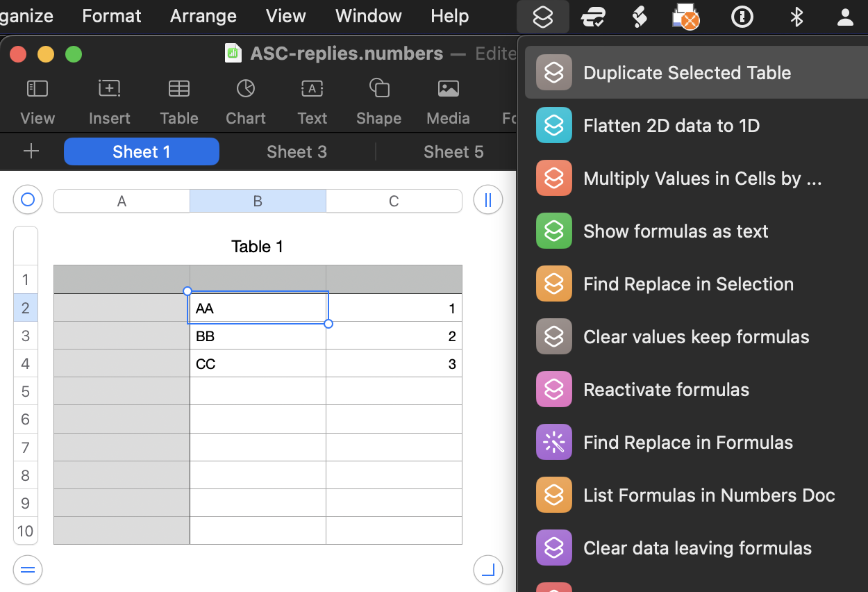868x592 pixels.
Task: Click the Bluetooth menu bar icon
Action: (796, 16)
